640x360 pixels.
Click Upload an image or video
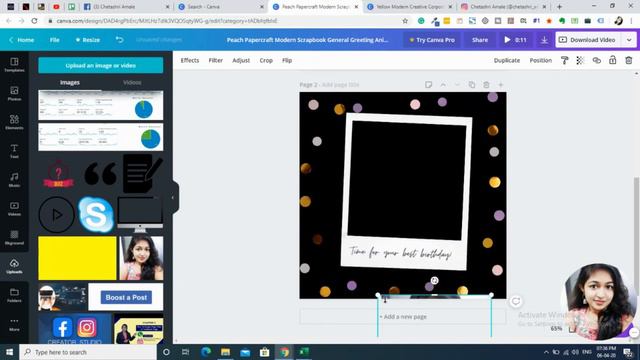100,65
